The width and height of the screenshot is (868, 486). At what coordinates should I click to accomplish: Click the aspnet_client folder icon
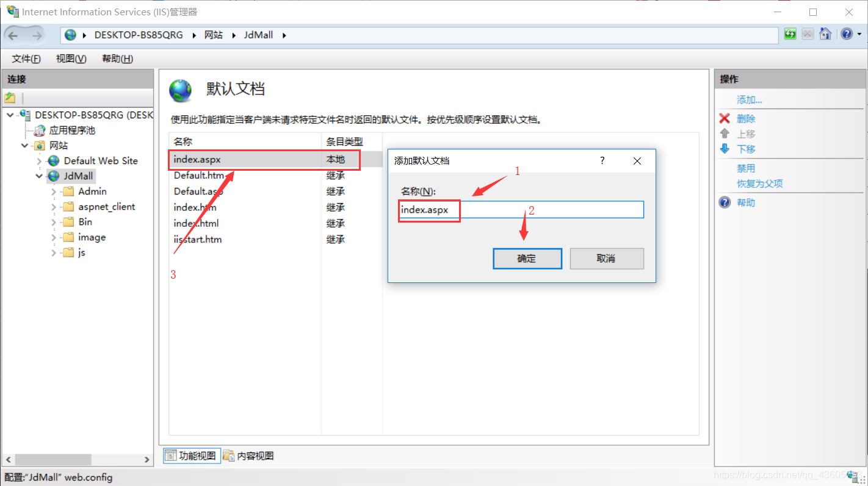click(68, 207)
